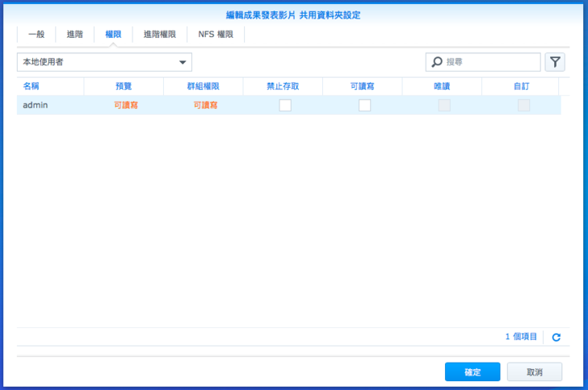Click the 預覽 column header
588x390 pixels.
point(124,86)
